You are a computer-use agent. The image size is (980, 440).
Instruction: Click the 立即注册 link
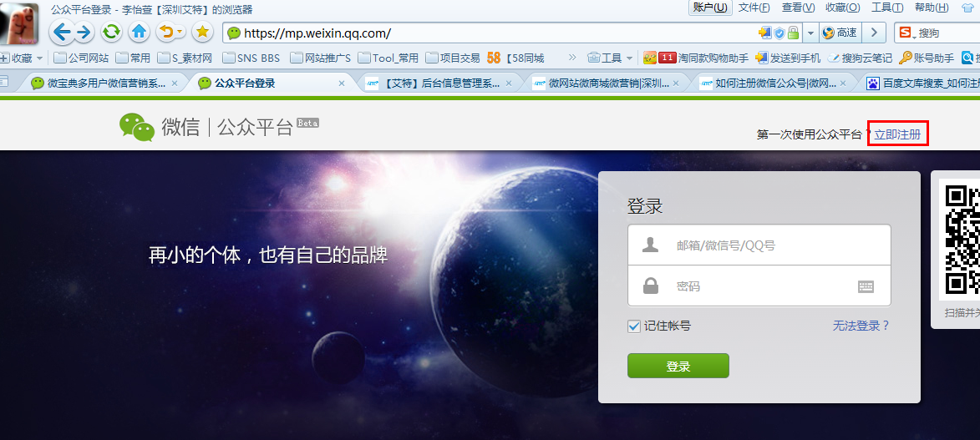[x=897, y=134]
